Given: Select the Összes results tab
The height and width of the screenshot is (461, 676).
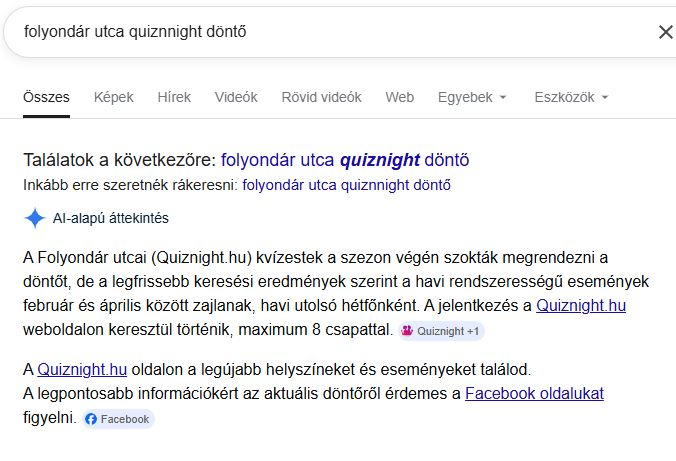Looking at the screenshot, I should (47, 97).
